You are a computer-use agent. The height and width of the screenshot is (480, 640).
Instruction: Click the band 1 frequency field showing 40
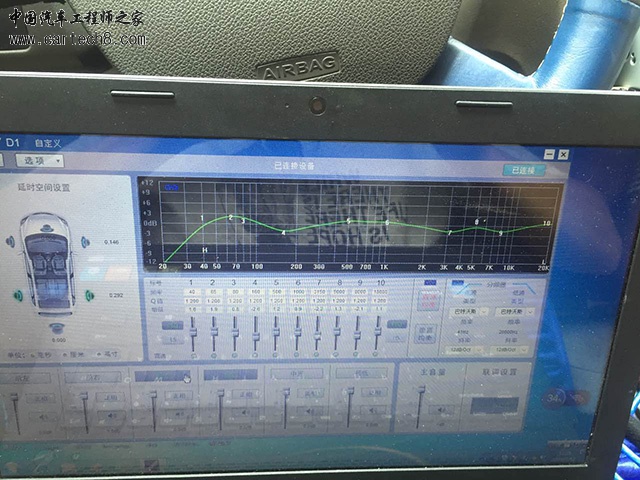(192, 292)
